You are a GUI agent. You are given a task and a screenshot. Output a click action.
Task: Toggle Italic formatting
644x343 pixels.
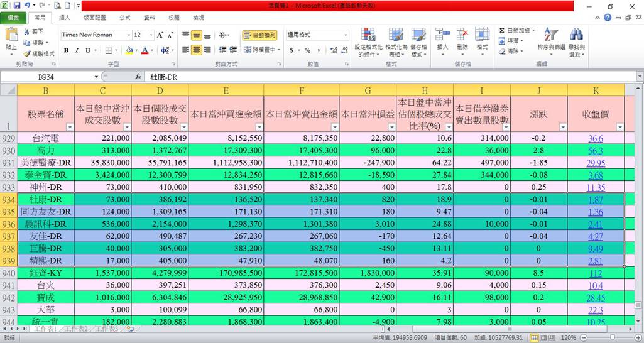[x=77, y=50]
